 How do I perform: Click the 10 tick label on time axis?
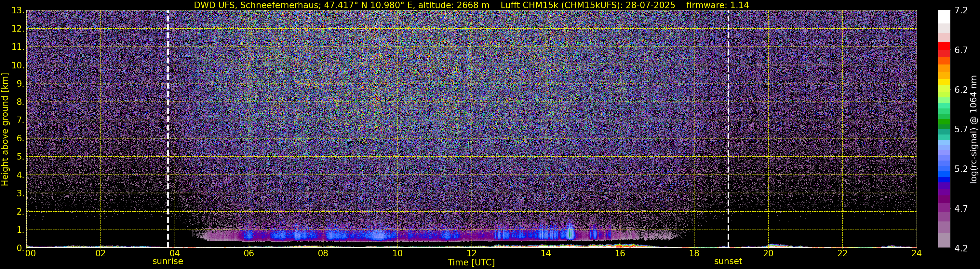397,253
